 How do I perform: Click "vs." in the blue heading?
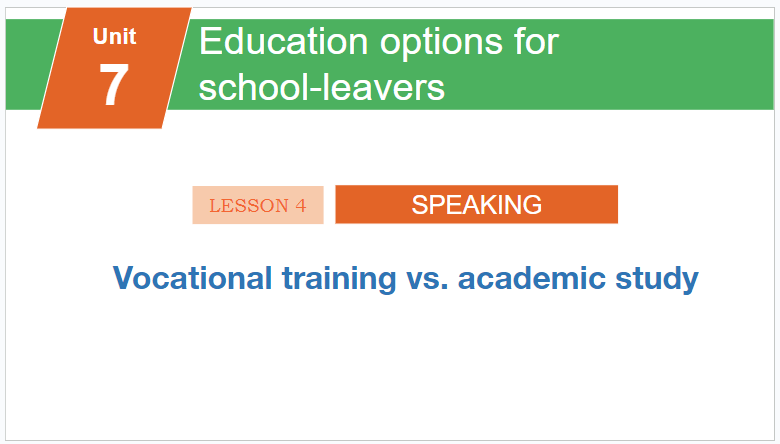pyautogui.click(x=427, y=281)
